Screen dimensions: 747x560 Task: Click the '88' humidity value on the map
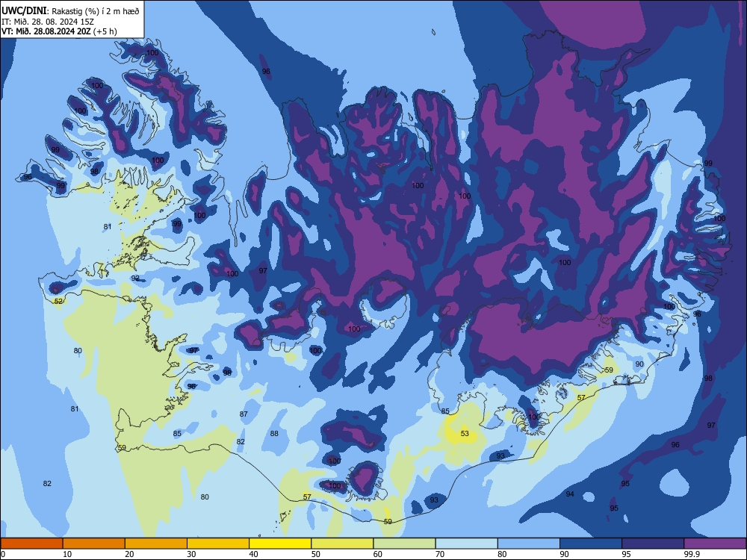(274, 433)
